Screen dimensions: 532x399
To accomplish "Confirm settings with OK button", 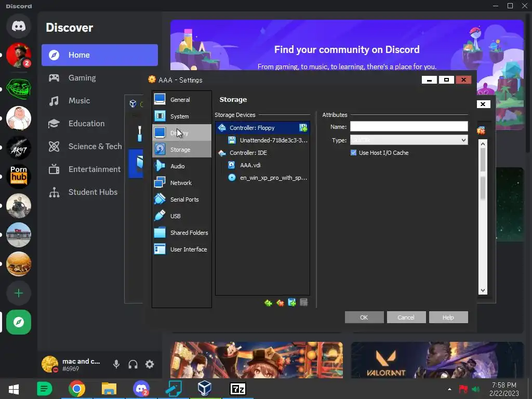I will 364,317.
